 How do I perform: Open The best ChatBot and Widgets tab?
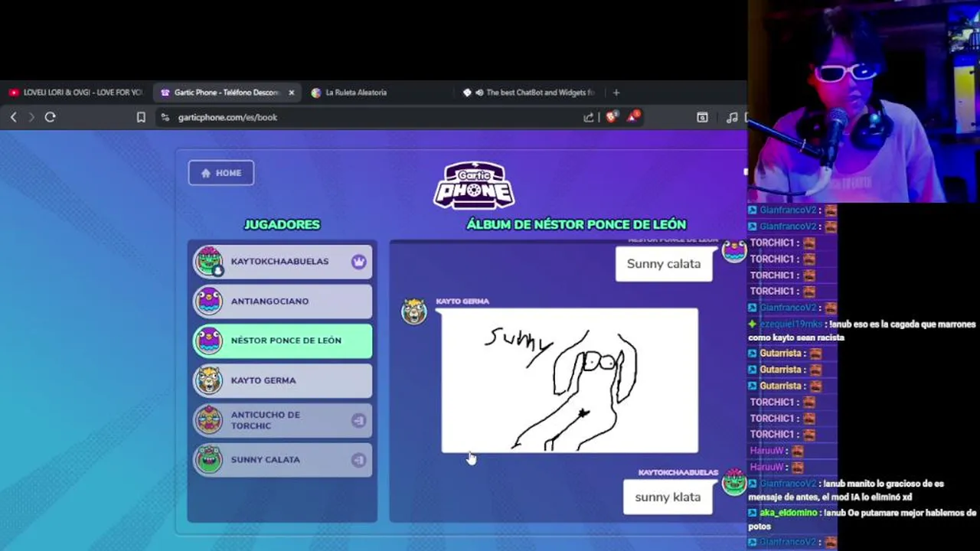pos(535,93)
